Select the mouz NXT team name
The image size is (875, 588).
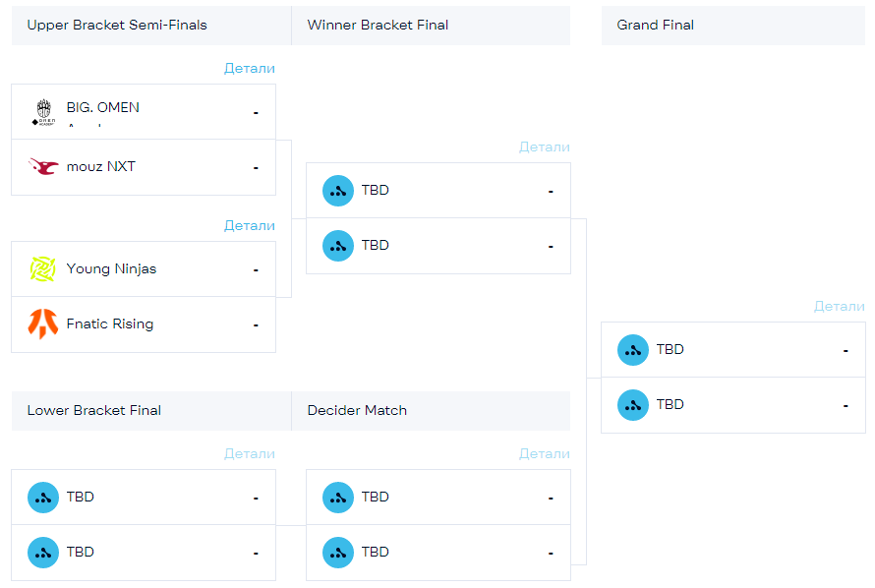[x=101, y=166]
